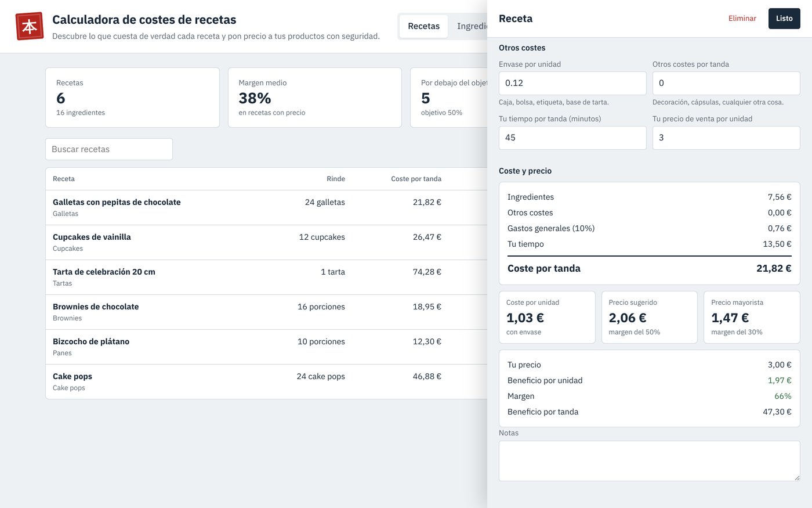This screenshot has height=508, width=812.
Task: Click the Coste por tanda 21,82 € total
Action: 774,268
